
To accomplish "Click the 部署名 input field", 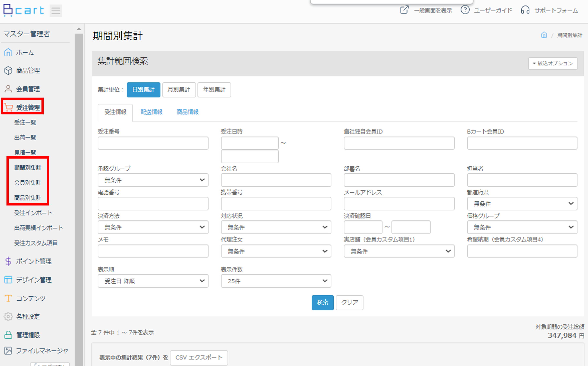I will tap(399, 180).
